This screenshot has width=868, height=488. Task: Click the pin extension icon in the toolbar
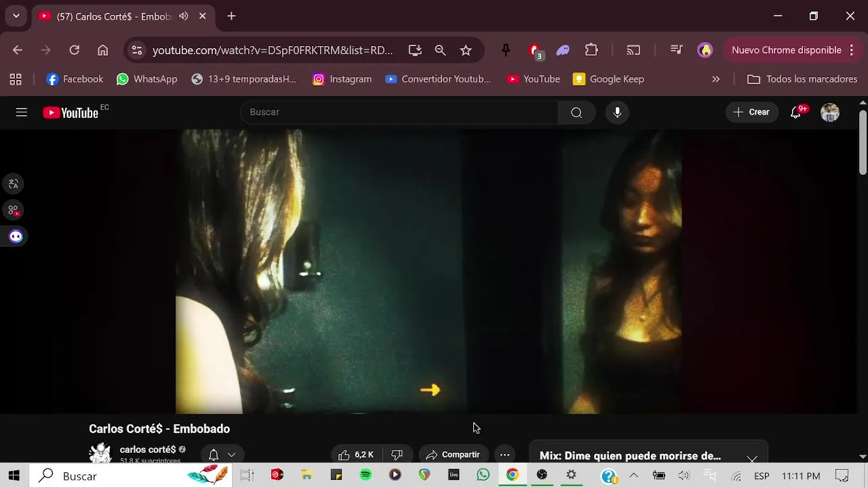pos(506,50)
